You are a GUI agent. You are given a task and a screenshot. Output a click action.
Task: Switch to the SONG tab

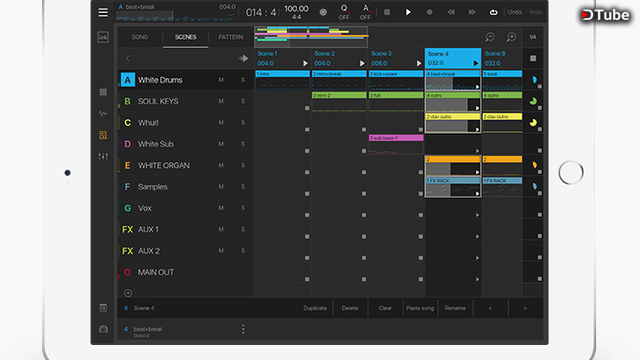point(140,37)
